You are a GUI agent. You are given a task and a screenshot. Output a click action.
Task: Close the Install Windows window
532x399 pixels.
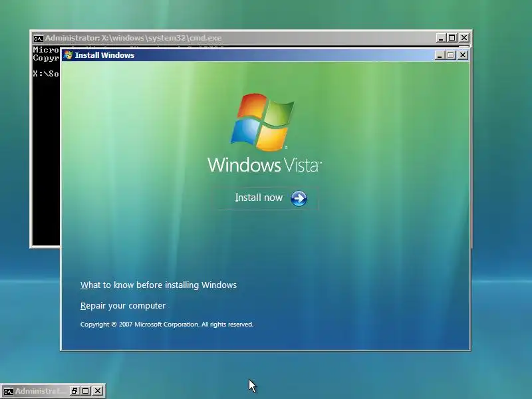pos(462,55)
